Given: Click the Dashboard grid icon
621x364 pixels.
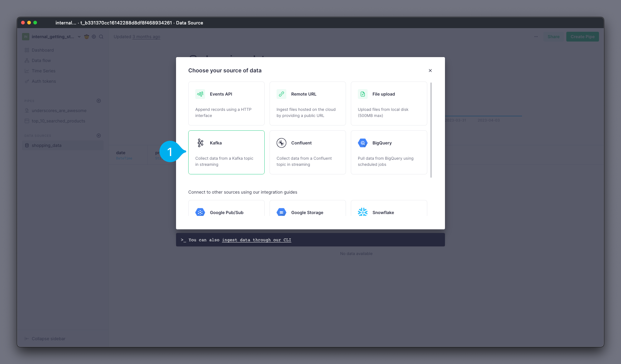Looking at the screenshot, I should [x=27, y=50].
